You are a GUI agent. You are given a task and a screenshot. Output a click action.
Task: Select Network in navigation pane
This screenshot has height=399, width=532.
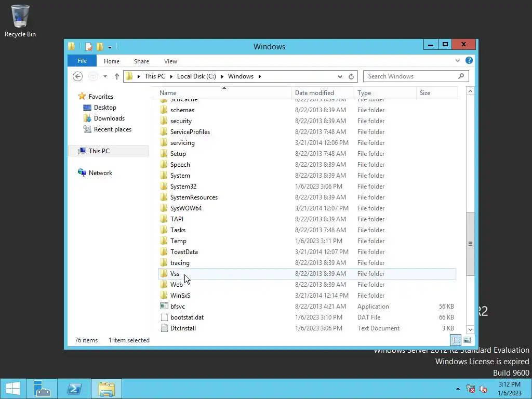pyautogui.click(x=100, y=172)
